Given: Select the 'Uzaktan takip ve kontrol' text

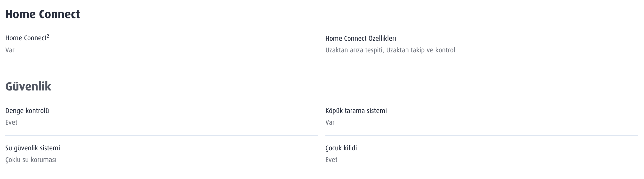Looking at the screenshot, I should point(420,50).
